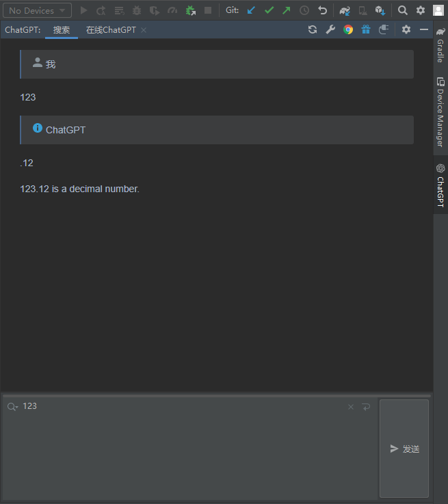The height and width of the screenshot is (504, 448).
Task: Click the refresh icon in ChatGPT panel
Action: [313, 29]
